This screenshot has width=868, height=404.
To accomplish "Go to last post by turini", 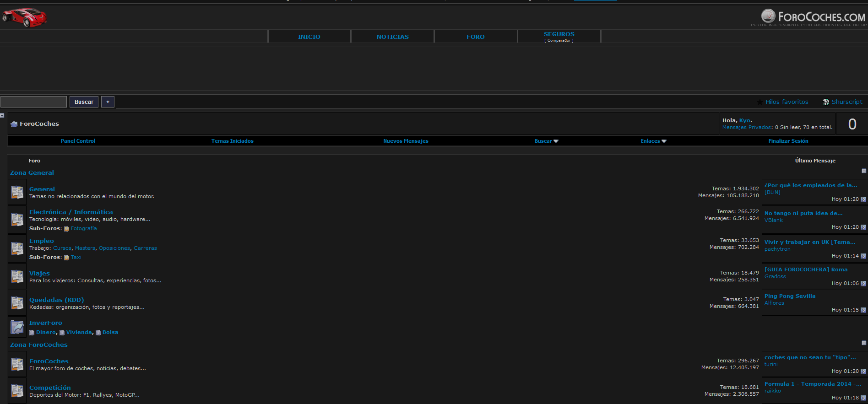I will click(x=863, y=372).
